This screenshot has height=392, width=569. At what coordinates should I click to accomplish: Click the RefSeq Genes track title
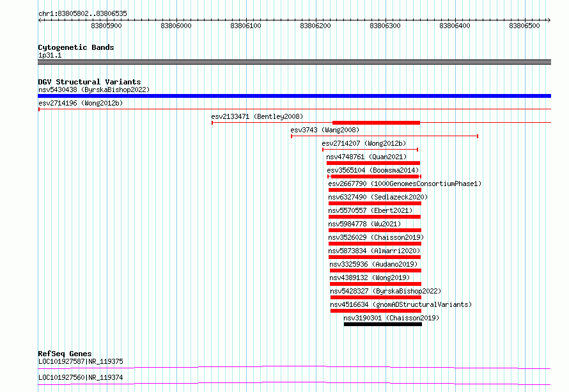(x=65, y=354)
